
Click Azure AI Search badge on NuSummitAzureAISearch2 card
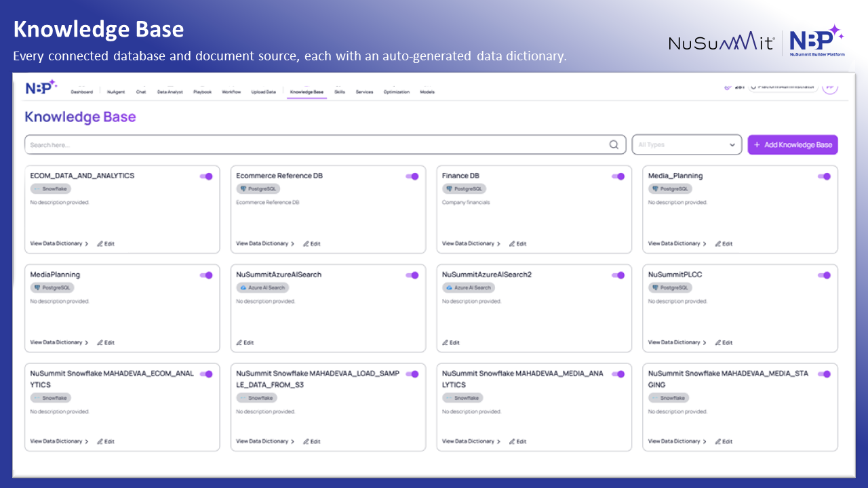(469, 288)
